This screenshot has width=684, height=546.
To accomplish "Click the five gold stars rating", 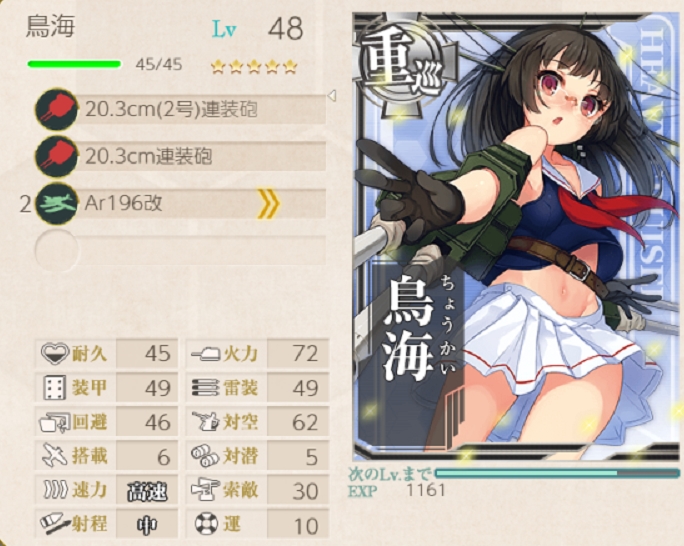I will pyautogui.click(x=254, y=67).
